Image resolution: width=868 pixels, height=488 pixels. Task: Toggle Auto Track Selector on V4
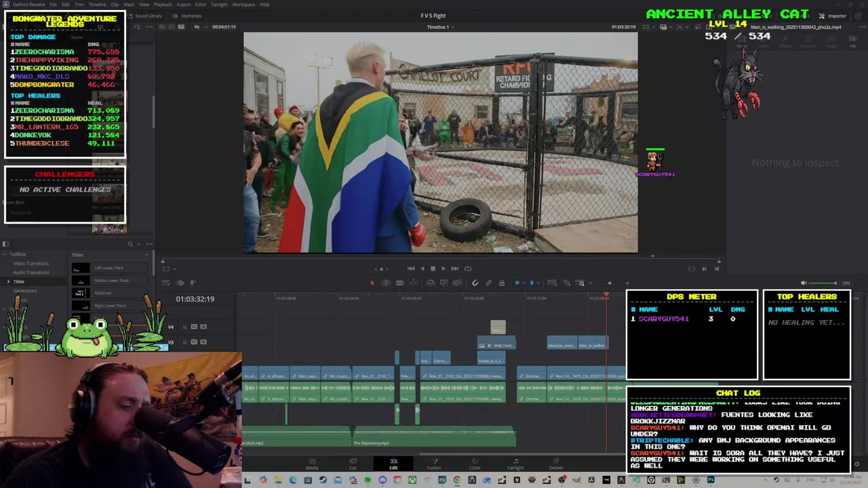coord(194,327)
